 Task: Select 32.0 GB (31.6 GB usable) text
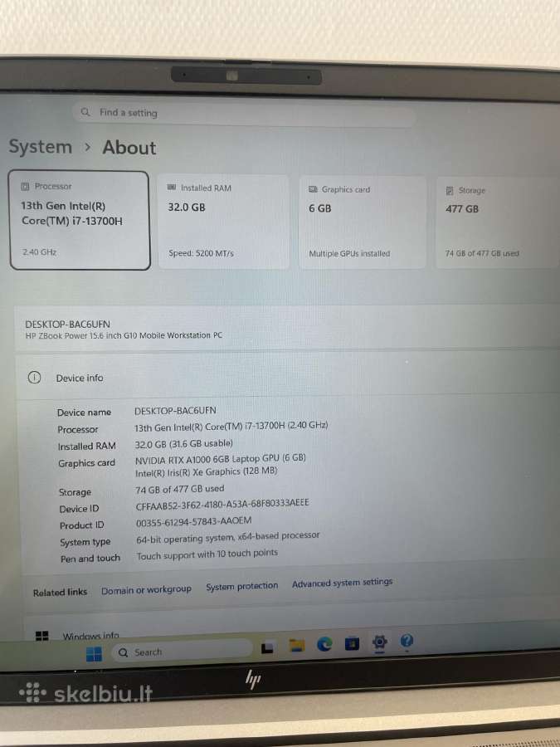184,443
